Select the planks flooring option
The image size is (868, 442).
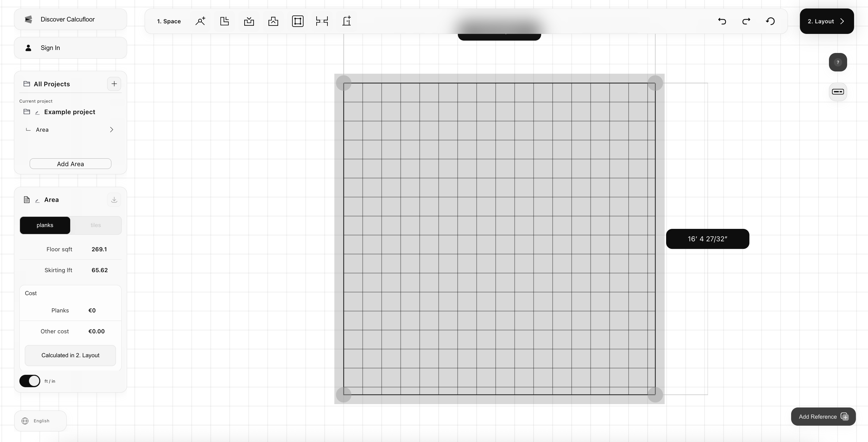point(45,225)
